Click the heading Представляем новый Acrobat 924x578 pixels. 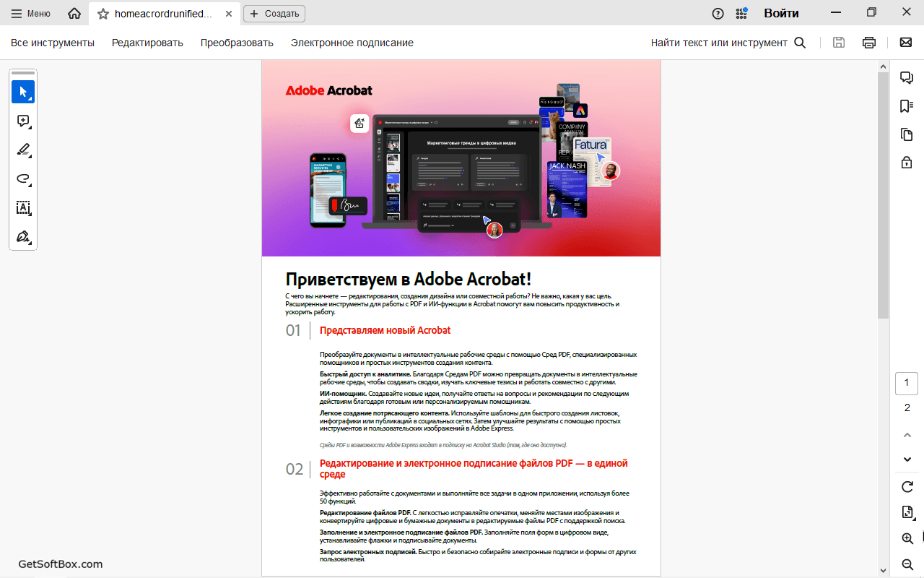385,330
